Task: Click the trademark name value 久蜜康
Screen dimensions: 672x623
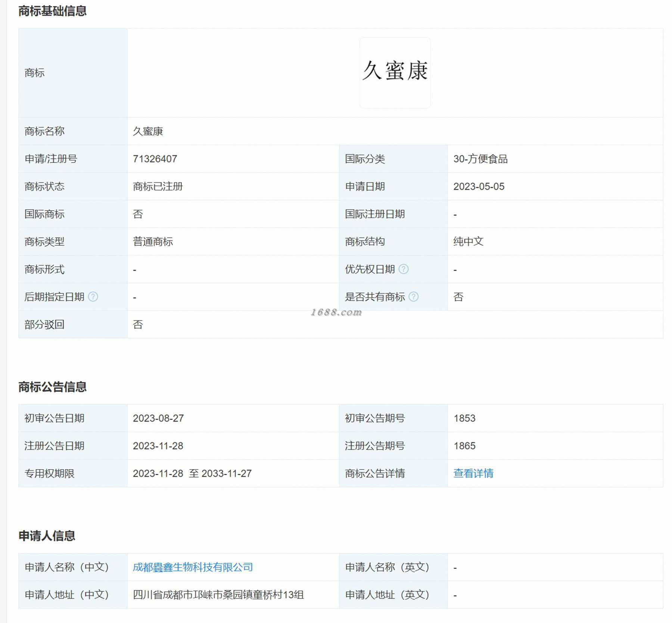Action: tap(148, 131)
